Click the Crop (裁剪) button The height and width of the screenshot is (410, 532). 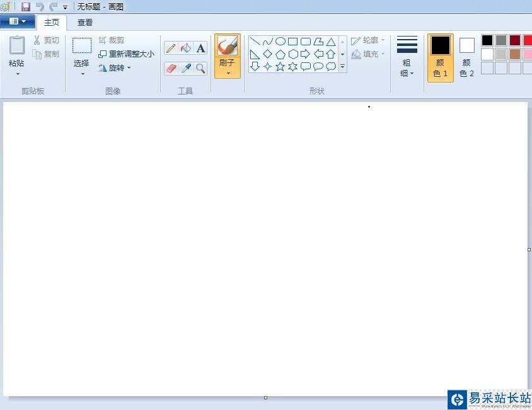point(112,40)
